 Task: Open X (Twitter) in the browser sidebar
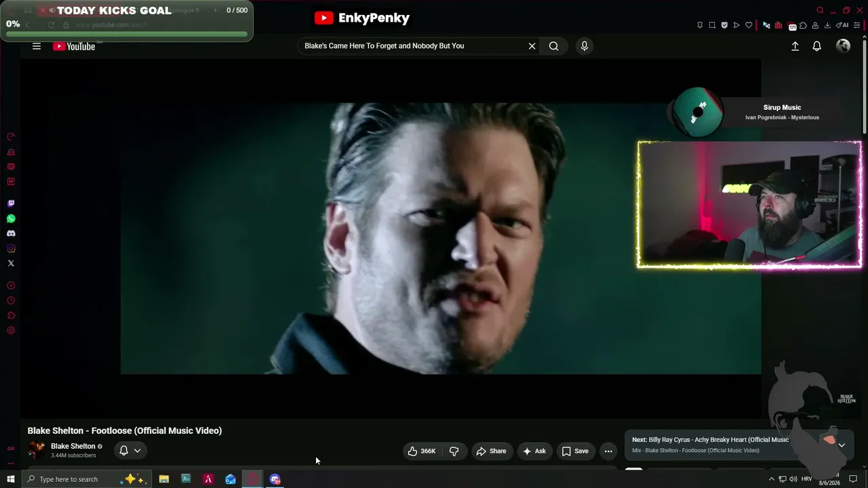coord(11,263)
